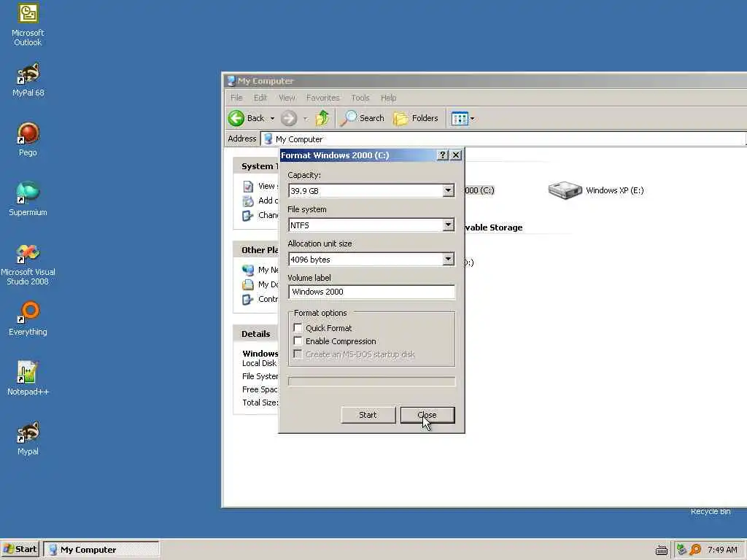Image resolution: width=747 pixels, height=560 pixels.
Task: Click the help question mark in Format dialog
Action: (442, 155)
